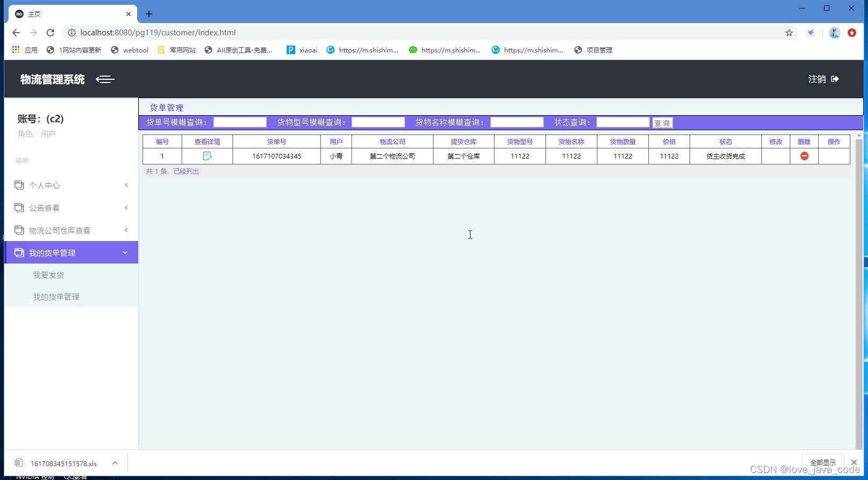Select the 我要发货 submenu item
This screenshot has width=868, height=480.
point(49,275)
